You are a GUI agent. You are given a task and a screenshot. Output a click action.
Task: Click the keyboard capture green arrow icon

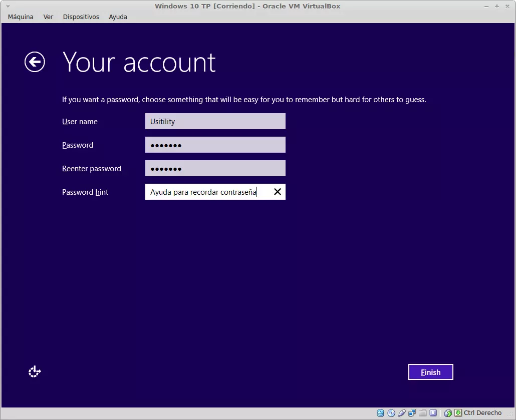(458, 413)
